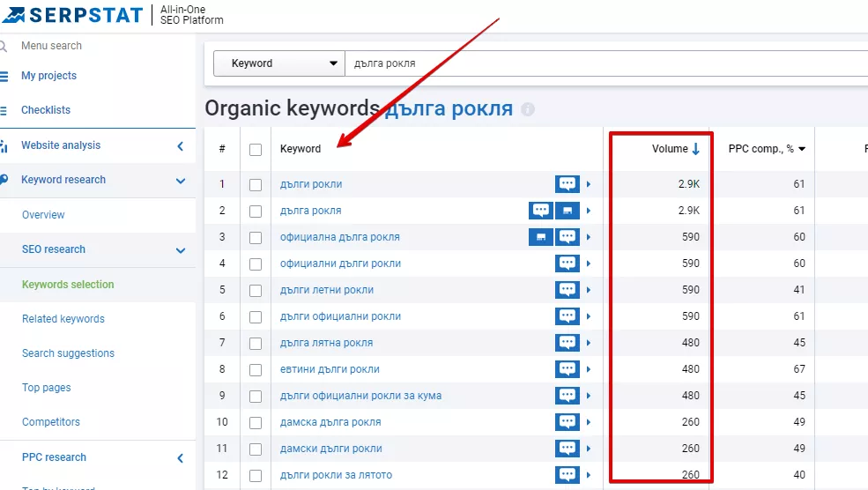Click speech bubble icon for дълги летни рокли
868x490 pixels.
[568, 290]
